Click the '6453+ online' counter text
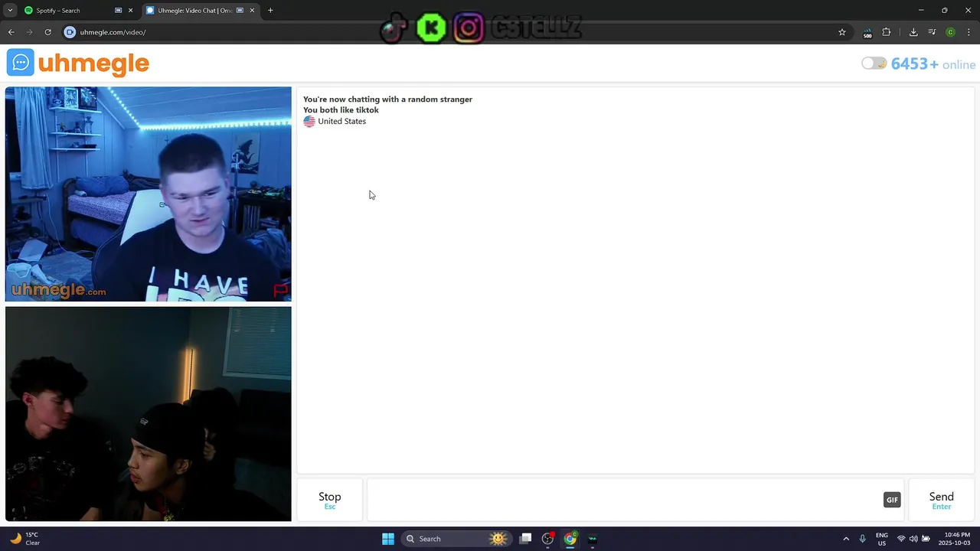980x551 pixels. click(x=933, y=64)
